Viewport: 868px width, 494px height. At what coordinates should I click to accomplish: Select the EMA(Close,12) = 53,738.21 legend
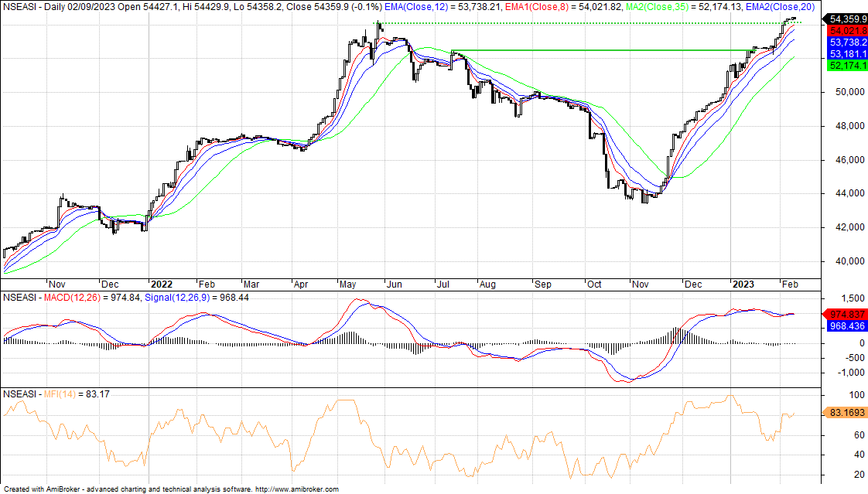(443, 7)
